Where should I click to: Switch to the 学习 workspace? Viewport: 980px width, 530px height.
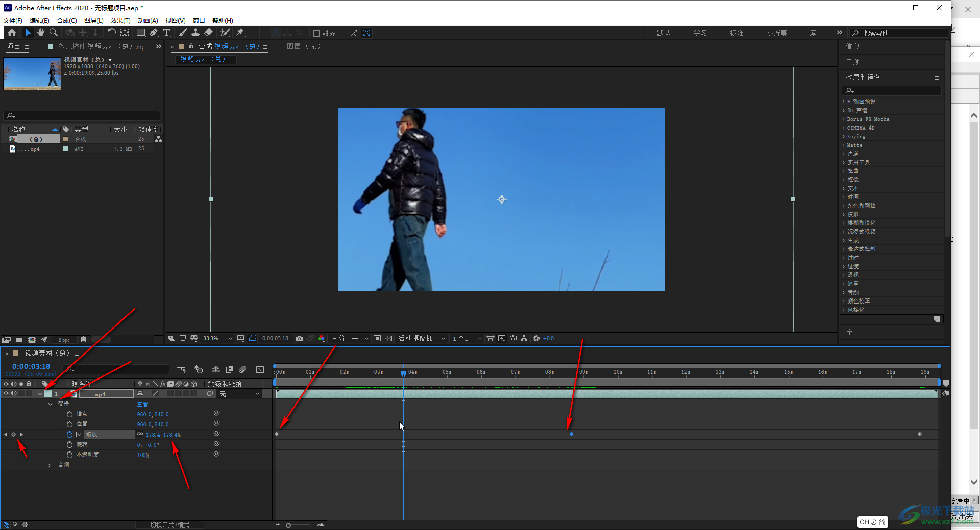coord(700,33)
